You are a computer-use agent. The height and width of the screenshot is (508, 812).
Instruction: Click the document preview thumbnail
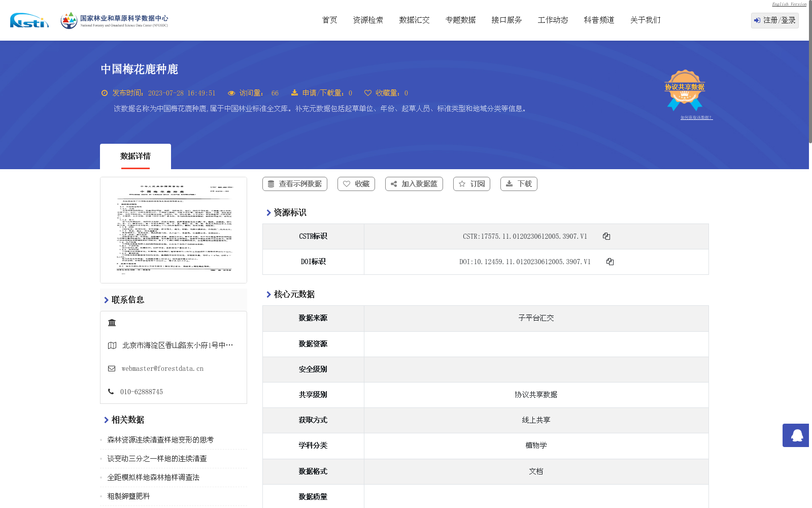click(173, 230)
